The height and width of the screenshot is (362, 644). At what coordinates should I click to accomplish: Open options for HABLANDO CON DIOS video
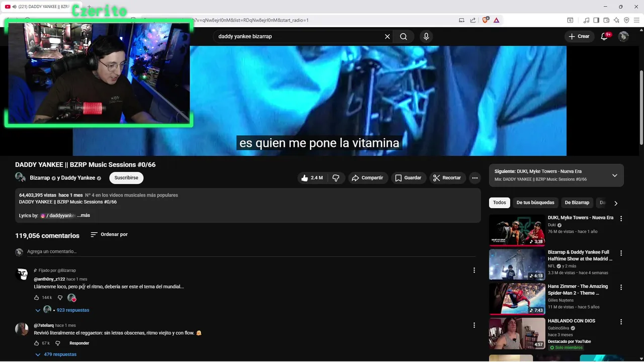[621, 322]
